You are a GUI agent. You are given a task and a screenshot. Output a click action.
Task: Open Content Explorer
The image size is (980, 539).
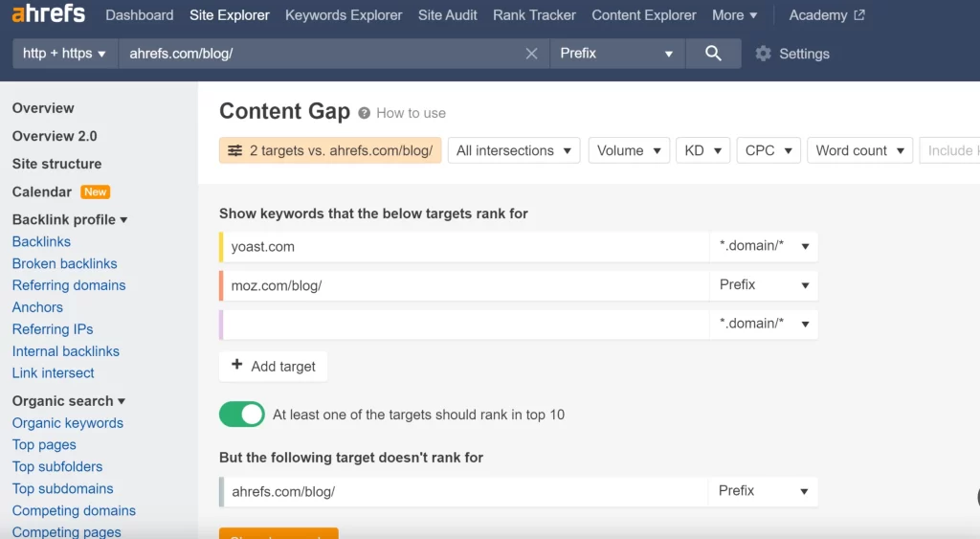(x=644, y=15)
